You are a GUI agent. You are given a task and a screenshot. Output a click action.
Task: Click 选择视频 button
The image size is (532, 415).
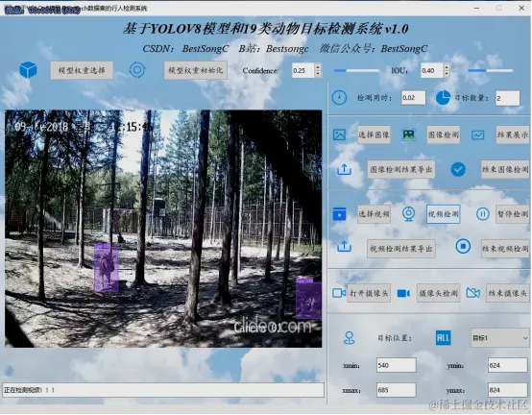[374, 214]
